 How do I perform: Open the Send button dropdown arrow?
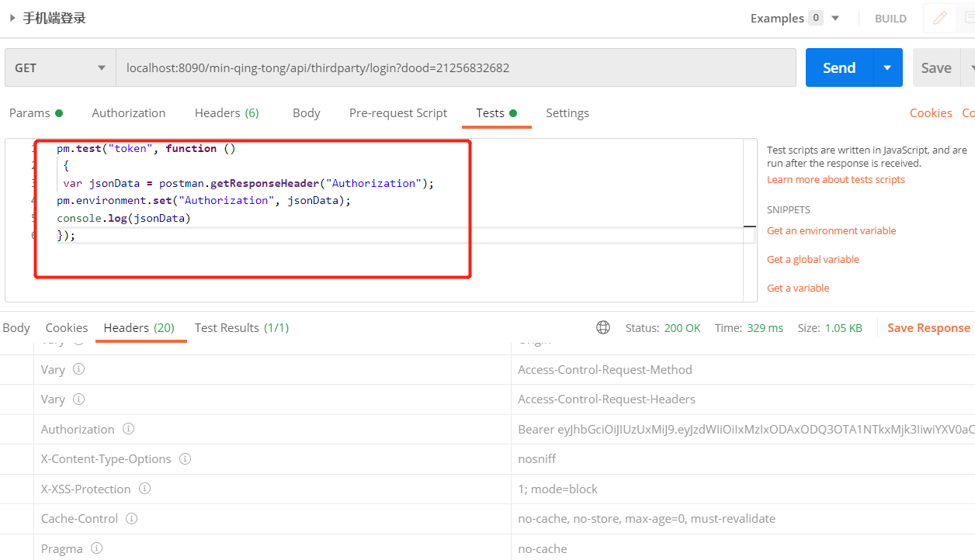[887, 67]
